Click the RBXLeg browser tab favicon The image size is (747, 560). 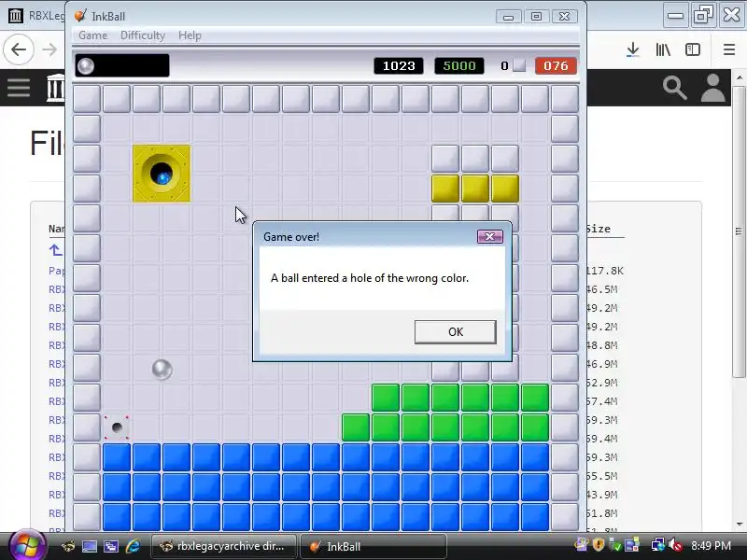16,16
